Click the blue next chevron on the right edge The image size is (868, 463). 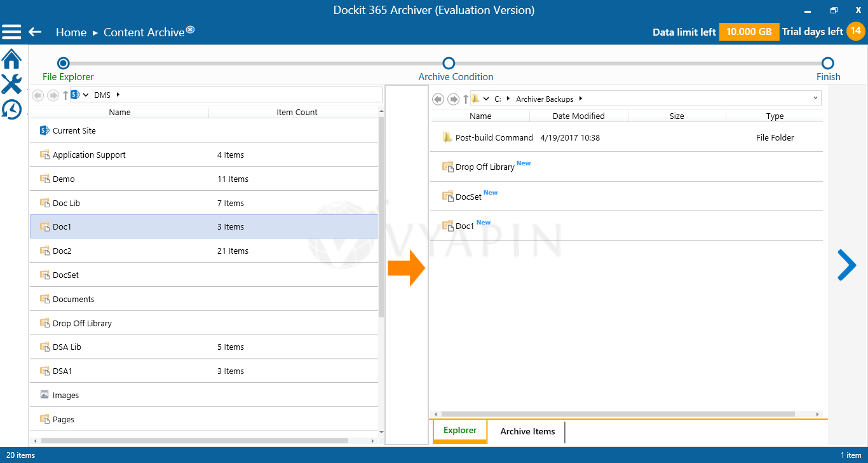click(x=847, y=265)
